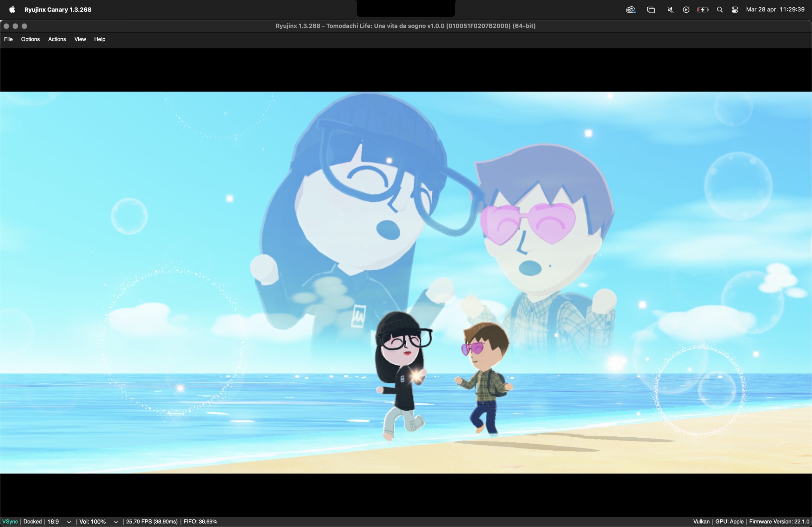This screenshot has height=527, width=812.
Task: Click the Firmware Version: 22.1.0 label
Action: [x=779, y=522]
